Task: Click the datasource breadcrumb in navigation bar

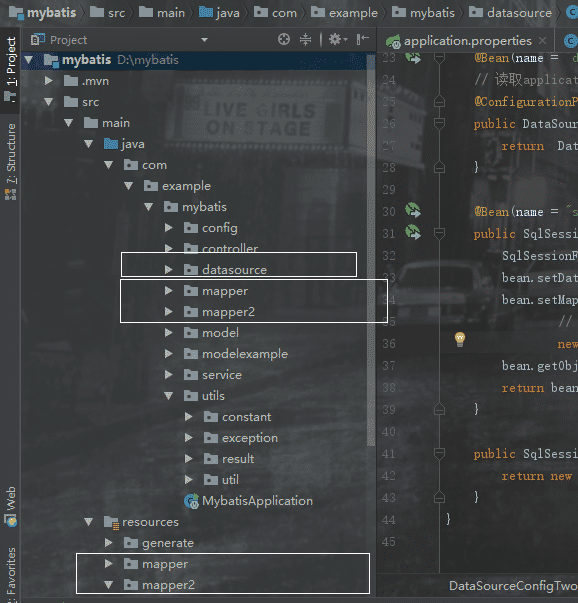Action: pyautogui.click(x=510, y=13)
